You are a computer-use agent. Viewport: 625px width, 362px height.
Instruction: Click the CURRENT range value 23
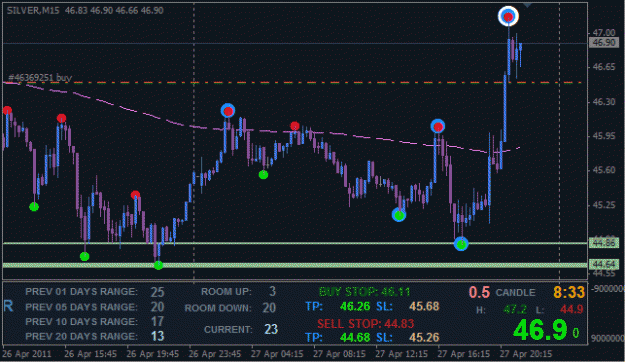tap(271, 329)
